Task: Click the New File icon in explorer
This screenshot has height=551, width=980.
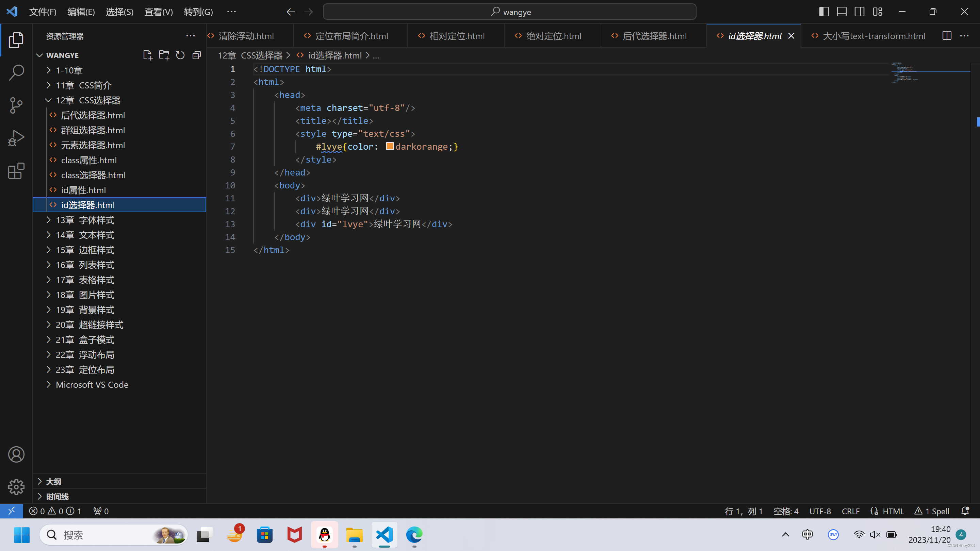Action: [148, 55]
